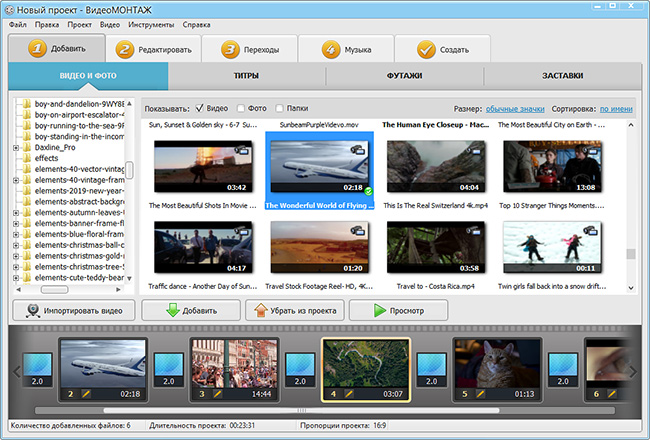Enable the Фото filter checkbox
Image resolution: width=650 pixels, height=440 pixels.
(x=240, y=108)
